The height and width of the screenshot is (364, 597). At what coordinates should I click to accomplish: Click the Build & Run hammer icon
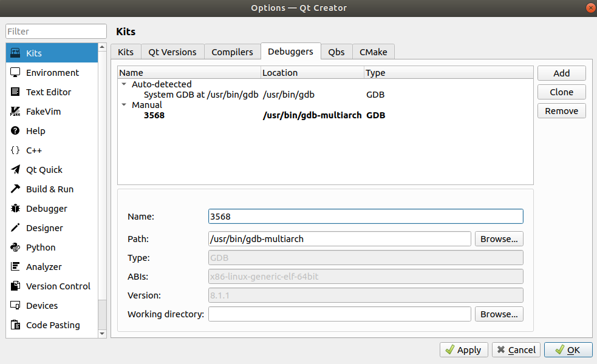coord(15,189)
